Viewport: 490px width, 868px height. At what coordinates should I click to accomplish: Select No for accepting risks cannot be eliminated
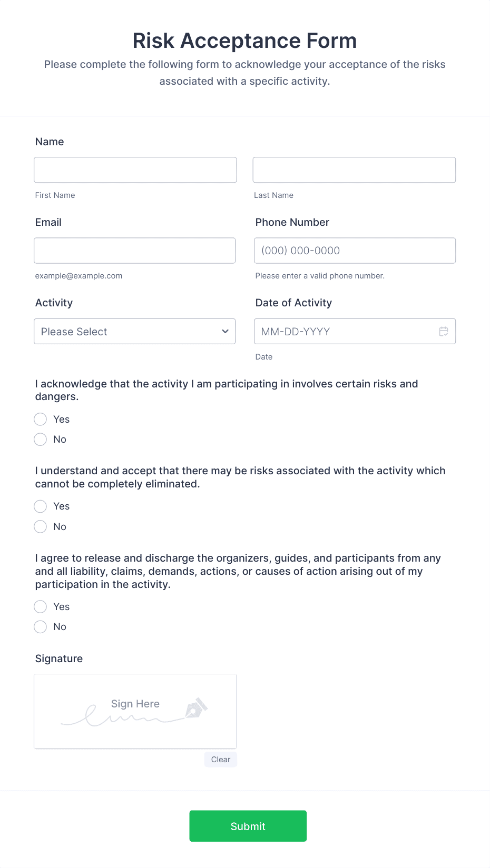(41, 527)
